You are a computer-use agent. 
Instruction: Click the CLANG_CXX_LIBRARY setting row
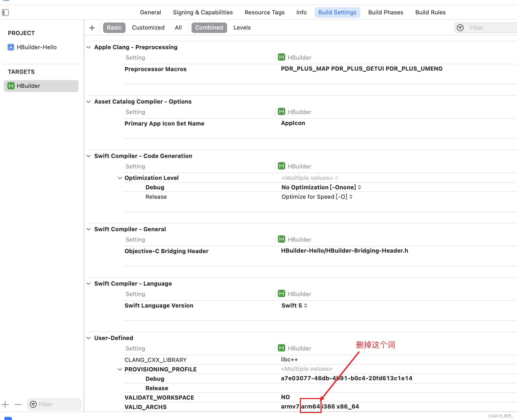(320, 360)
